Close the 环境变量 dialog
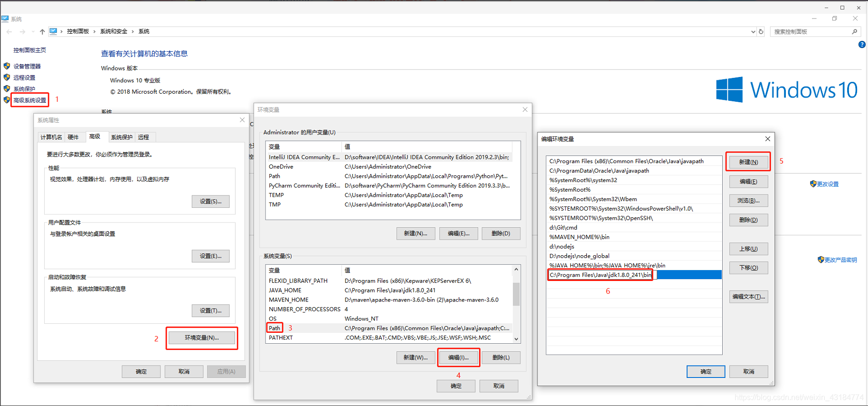 pyautogui.click(x=525, y=110)
